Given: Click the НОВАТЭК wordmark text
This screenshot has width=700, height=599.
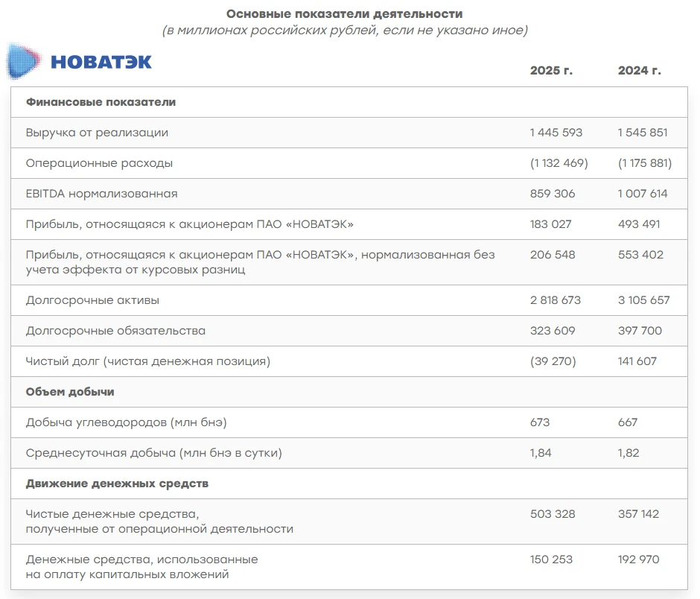Looking at the screenshot, I should [x=101, y=62].
